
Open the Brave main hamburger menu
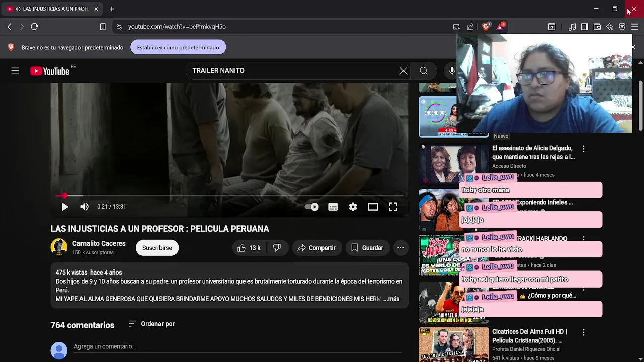coord(635,27)
